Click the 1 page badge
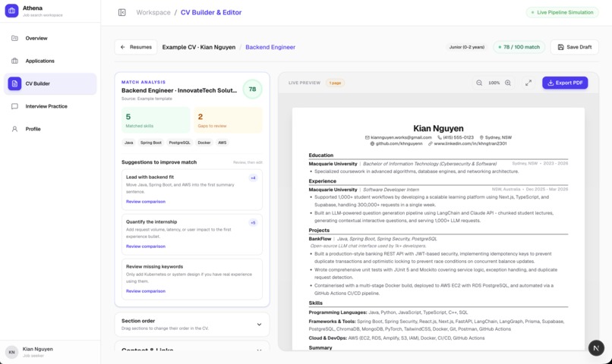 335,83
